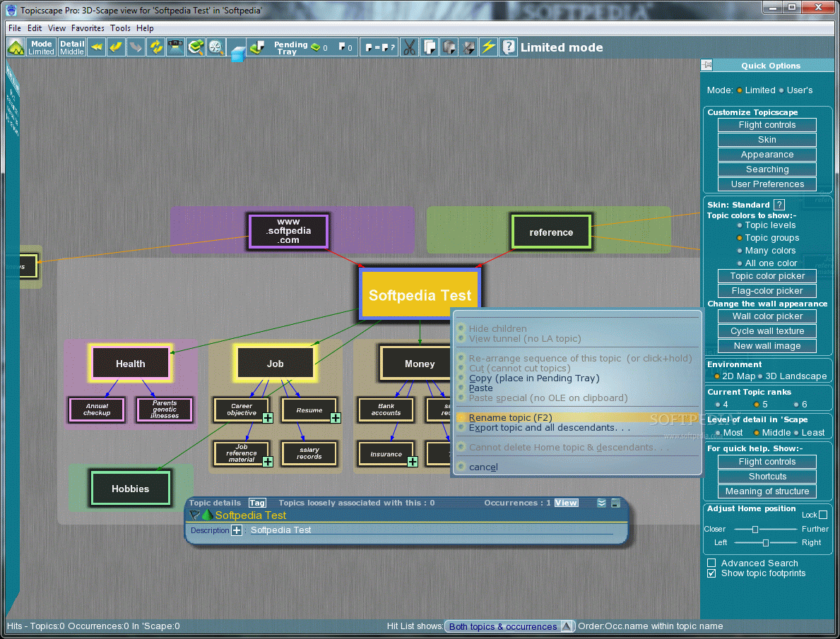
Task: Click the compare flags question icon
Action: tap(380, 48)
